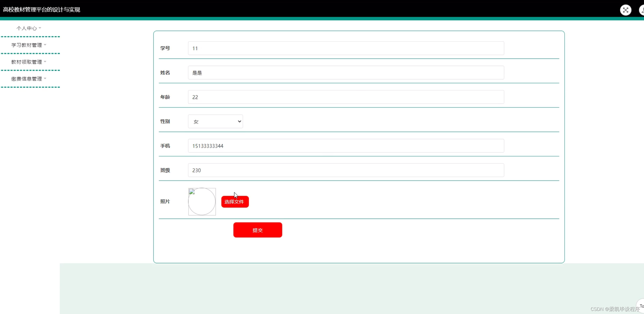The image size is (644, 314).
Task: Click the arrow beside 缴费信息管理
Action: (45, 78)
